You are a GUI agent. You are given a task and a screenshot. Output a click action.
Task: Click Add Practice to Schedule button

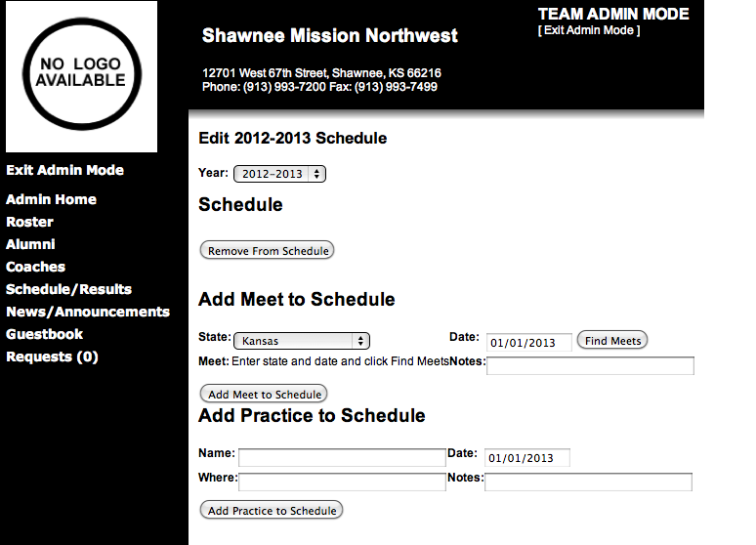[x=272, y=510]
